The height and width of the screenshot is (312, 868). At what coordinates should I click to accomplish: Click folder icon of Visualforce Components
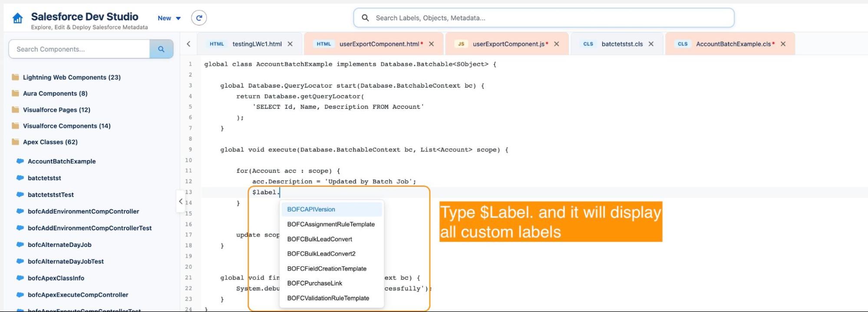[x=16, y=126]
